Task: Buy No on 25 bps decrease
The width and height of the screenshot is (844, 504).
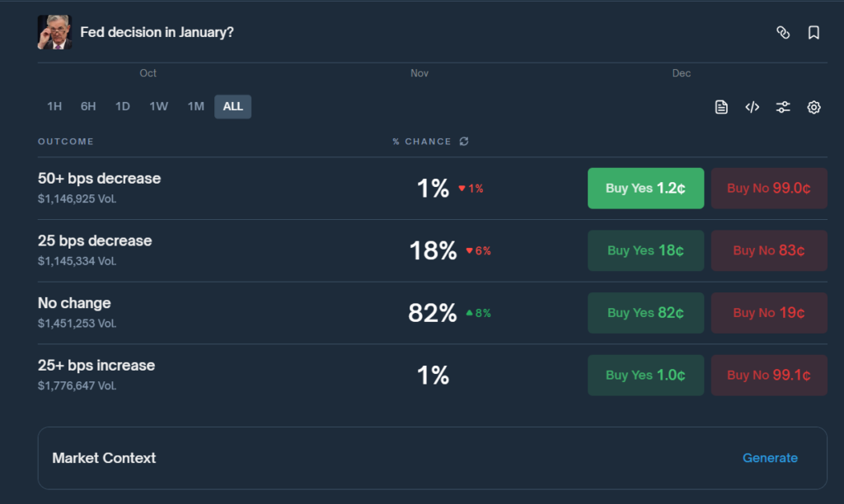Action: pos(769,250)
